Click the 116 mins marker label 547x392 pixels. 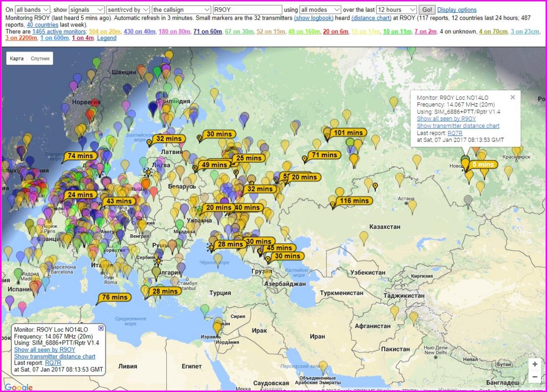pyautogui.click(x=354, y=201)
